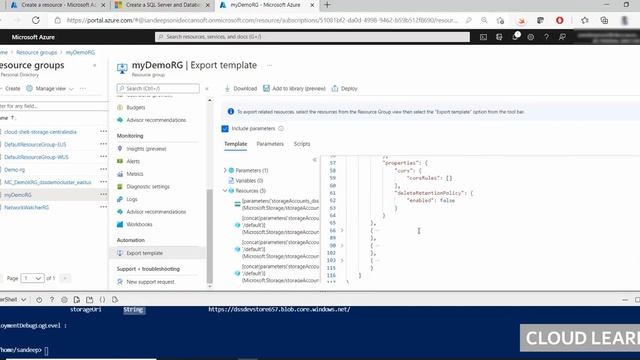Open NetworkWatcherRG resource group
Viewport: 640px width, 360px height.
[x=27, y=207]
